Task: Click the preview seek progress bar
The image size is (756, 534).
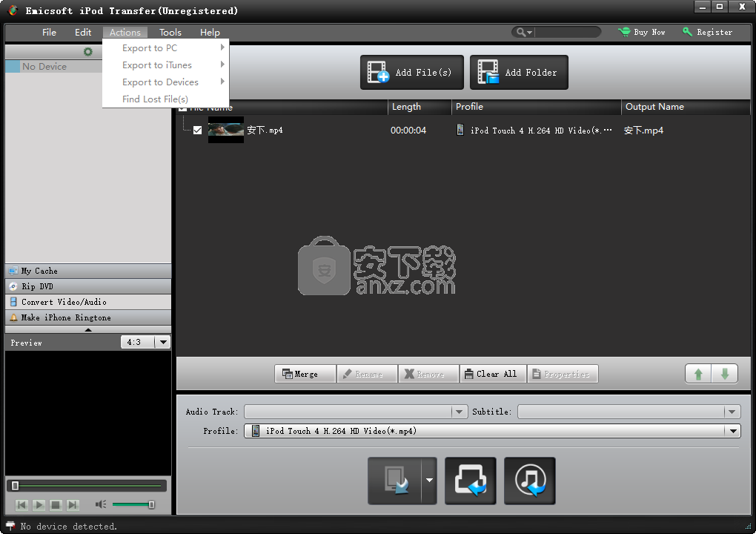Action: click(87, 485)
